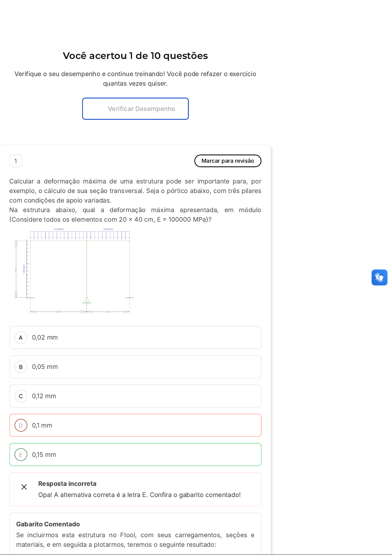Click the message about letra E being correct
The height and width of the screenshot is (555, 392).
tap(139, 495)
